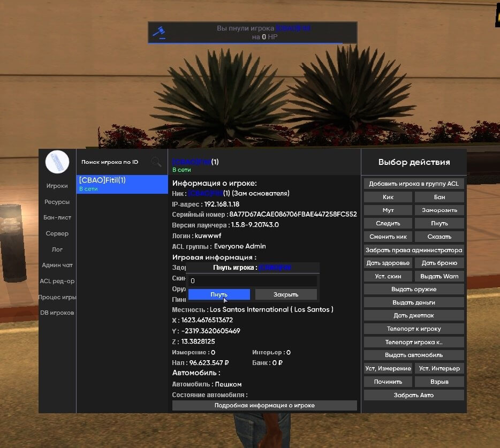Click the gavel icon in notification
This screenshot has width=500, height=448.
(159, 33)
